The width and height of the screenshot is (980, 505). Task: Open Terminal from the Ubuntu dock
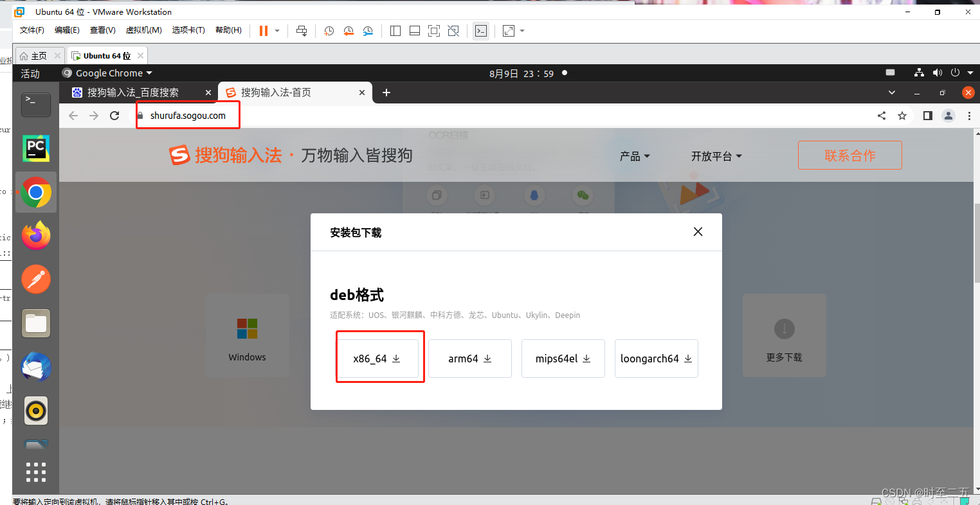tap(36, 104)
